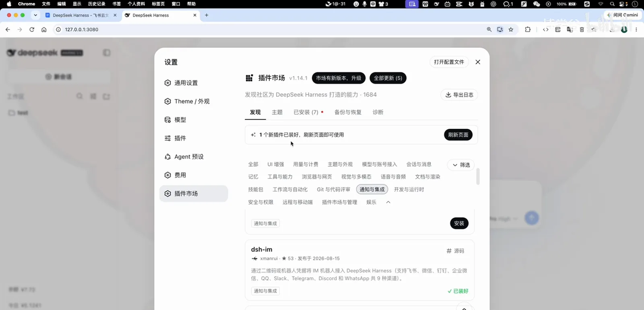This screenshot has height=310, width=644.
Task: Select the 插件 item with sliders icon
Action: click(194, 138)
